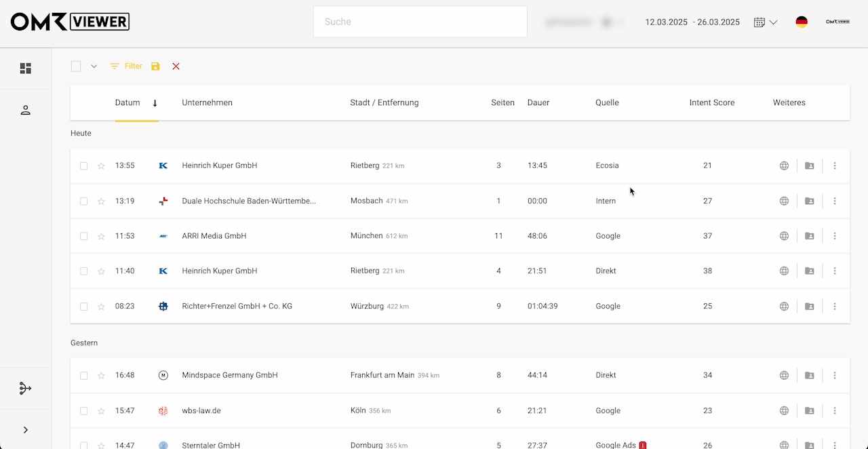Open contact folder for Mindspace Germany row
Screen dimensions: 868x449
pos(809,376)
